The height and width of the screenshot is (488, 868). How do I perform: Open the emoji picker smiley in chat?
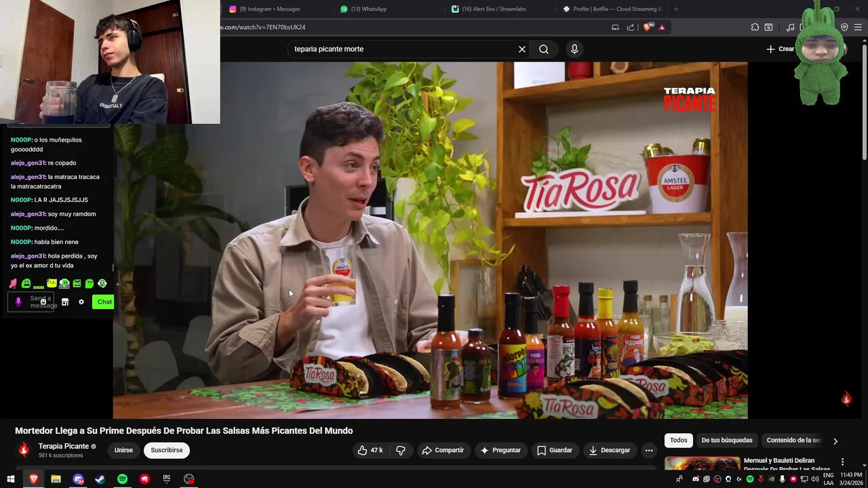tap(43, 302)
